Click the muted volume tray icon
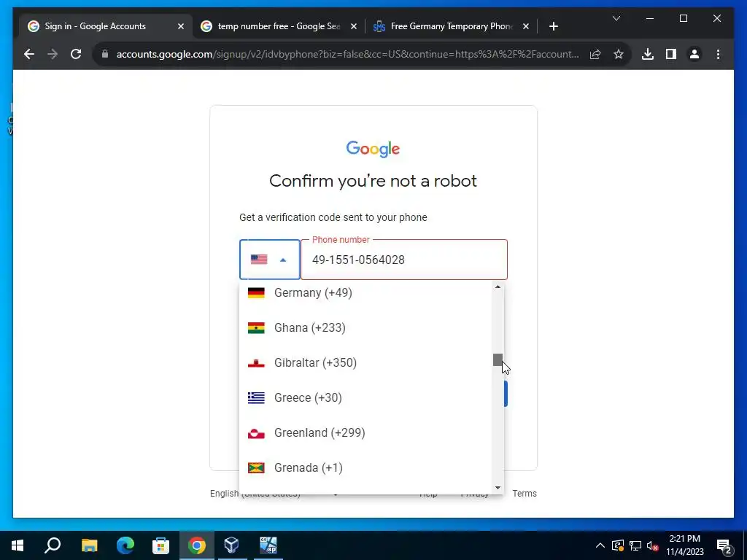Screen dimensions: 747x560 coord(653,545)
